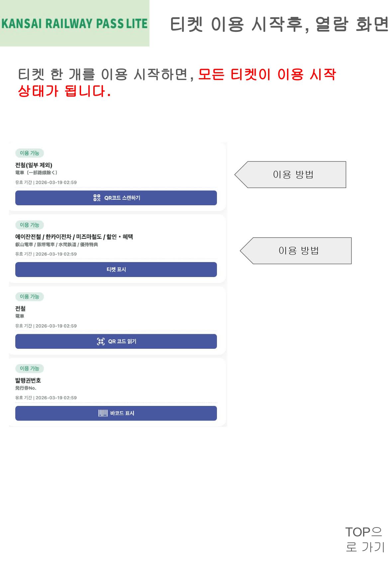Click 이용 가능 badge on the 에이잔전철 ticket
392x569 pixels.
click(30, 225)
